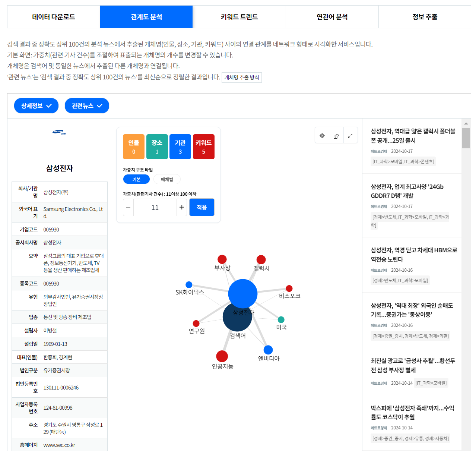Toggle the 관련뉴스 panel dropdown
Screen dimensions: 476x451
click(87, 106)
